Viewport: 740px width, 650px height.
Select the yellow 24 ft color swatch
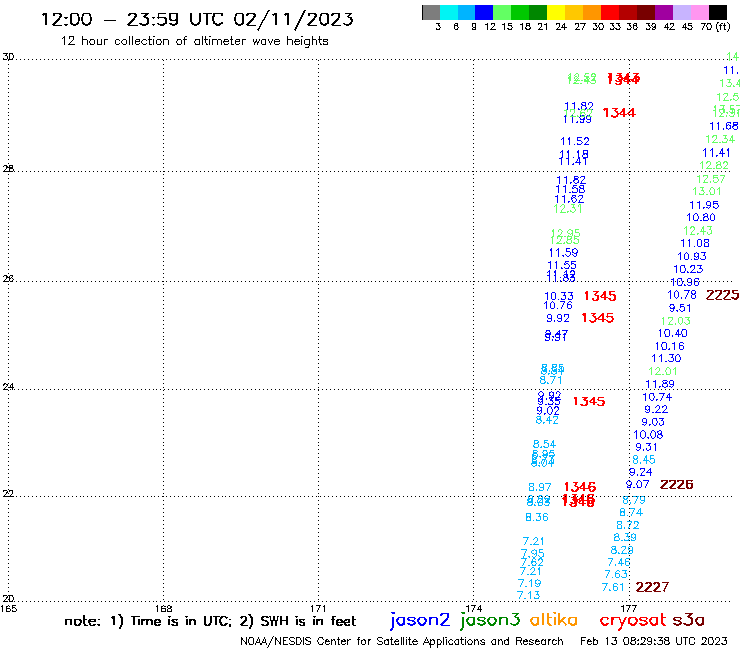point(556,12)
